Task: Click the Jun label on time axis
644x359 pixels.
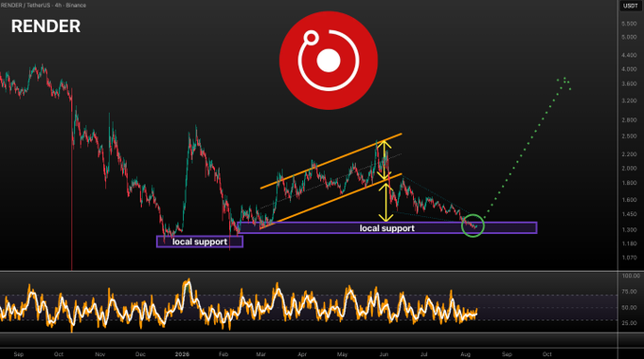Action: (x=384, y=354)
